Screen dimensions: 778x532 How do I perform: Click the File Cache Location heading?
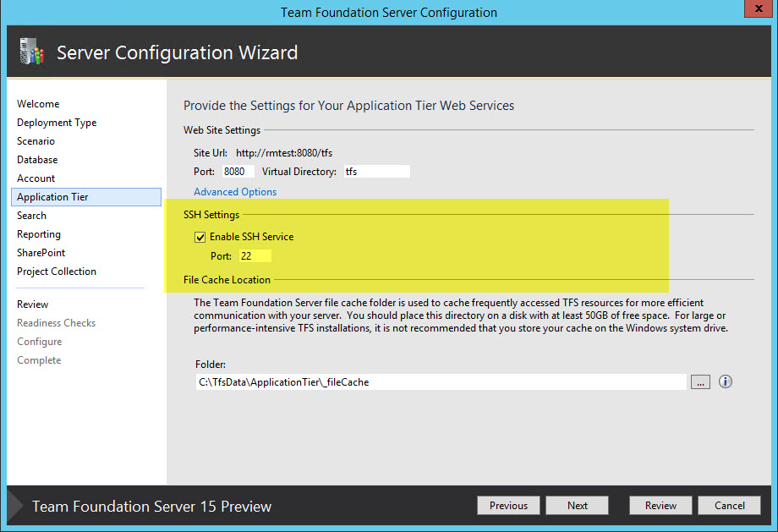(227, 280)
